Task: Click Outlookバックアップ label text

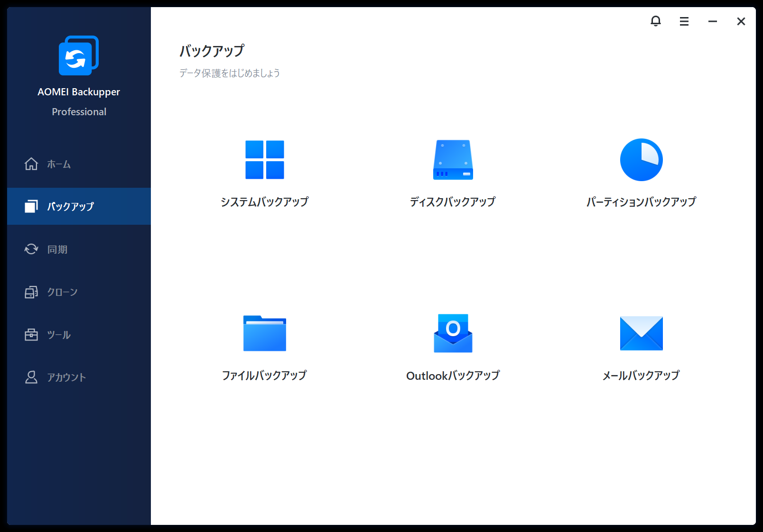Action: (453, 376)
